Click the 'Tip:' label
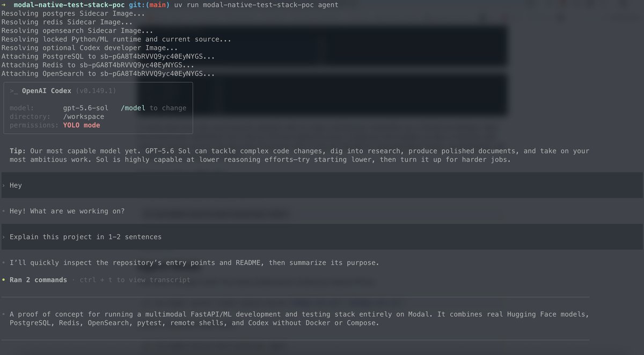644x355 pixels. coord(18,151)
